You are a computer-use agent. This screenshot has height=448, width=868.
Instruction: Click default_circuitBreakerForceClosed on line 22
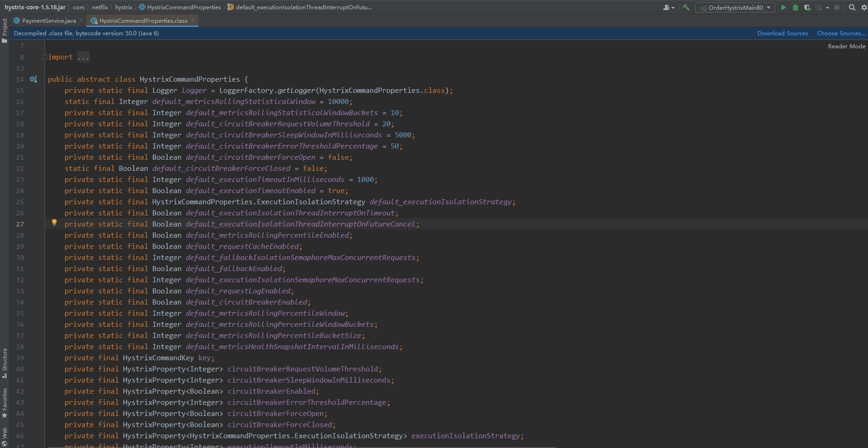click(x=221, y=169)
